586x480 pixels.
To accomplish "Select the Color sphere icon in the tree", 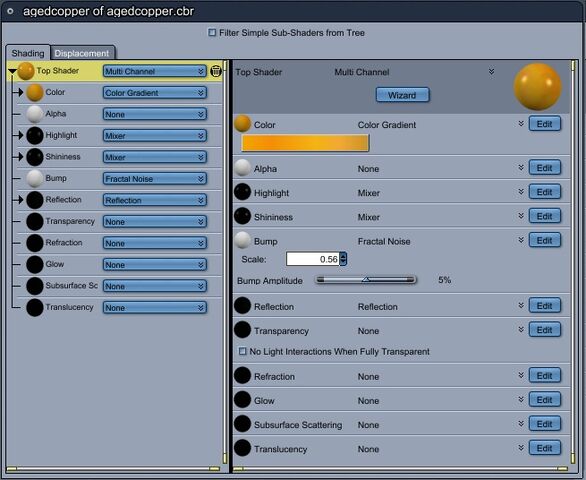I will (x=35, y=92).
